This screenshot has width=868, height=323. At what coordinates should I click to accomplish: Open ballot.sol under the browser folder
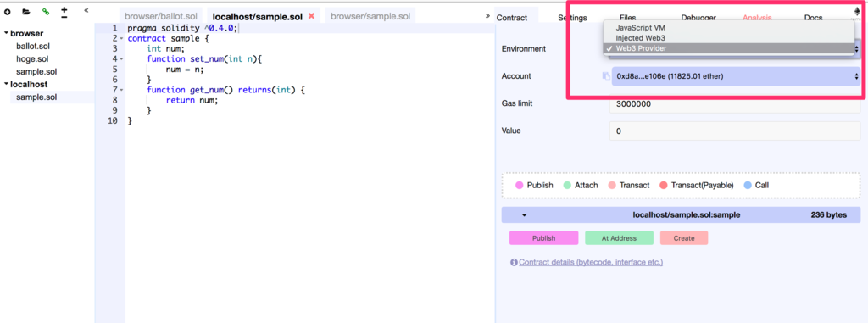pyautogui.click(x=32, y=46)
